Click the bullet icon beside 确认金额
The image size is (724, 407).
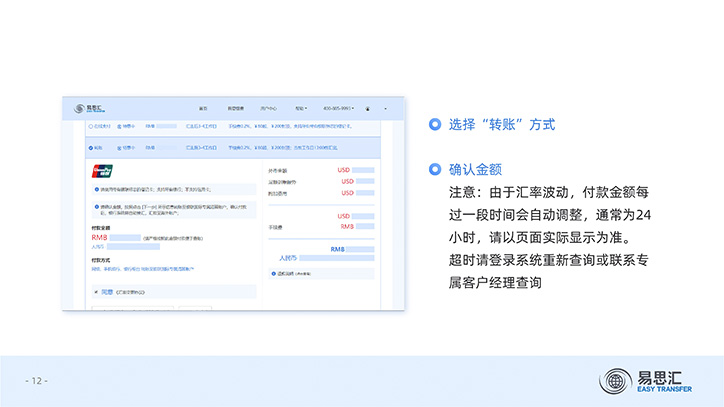point(434,169)
